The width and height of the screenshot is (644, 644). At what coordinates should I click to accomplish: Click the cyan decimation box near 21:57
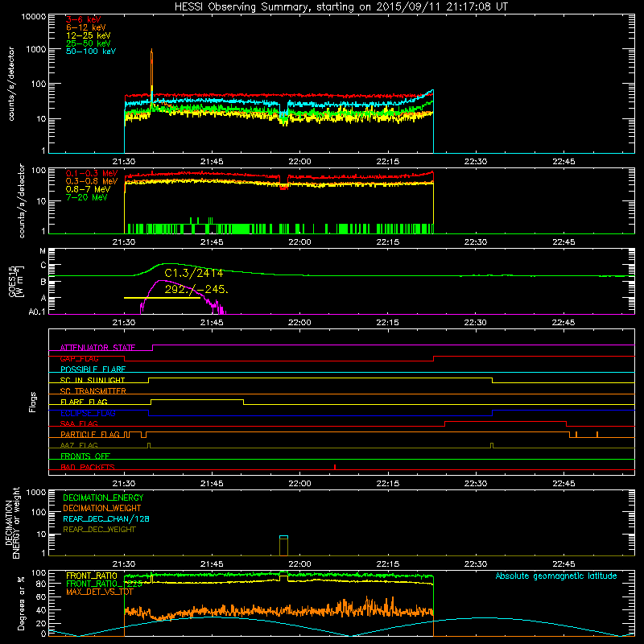283,537
